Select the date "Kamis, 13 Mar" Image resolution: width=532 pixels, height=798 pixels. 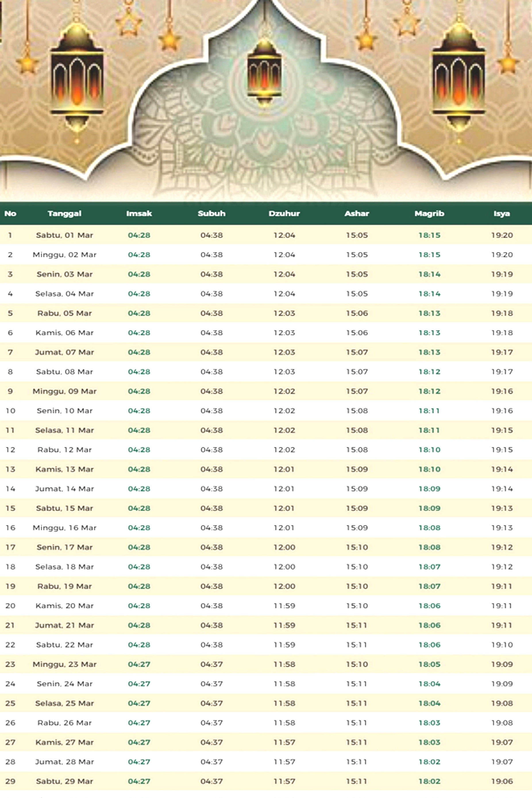click(64, 469)
